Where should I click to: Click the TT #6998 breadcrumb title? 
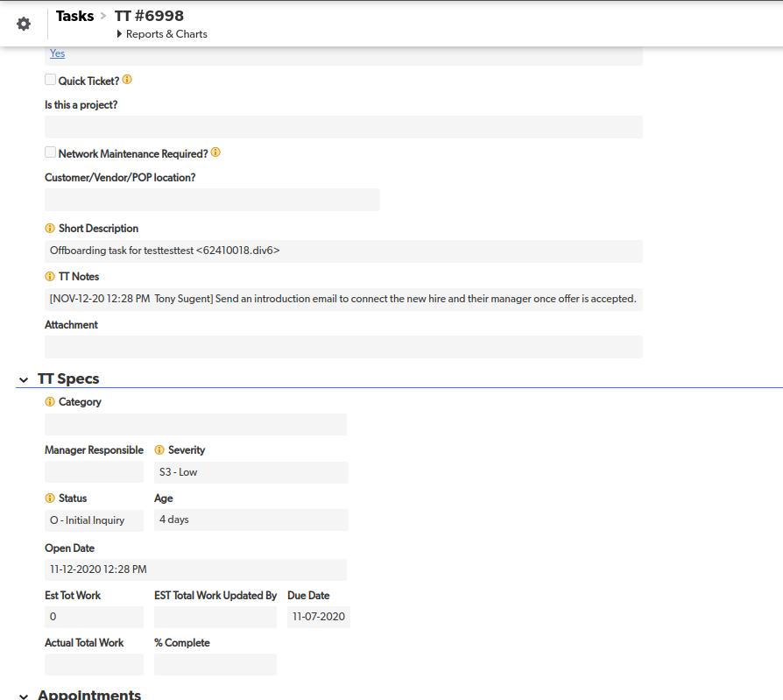tap(149, 16)
